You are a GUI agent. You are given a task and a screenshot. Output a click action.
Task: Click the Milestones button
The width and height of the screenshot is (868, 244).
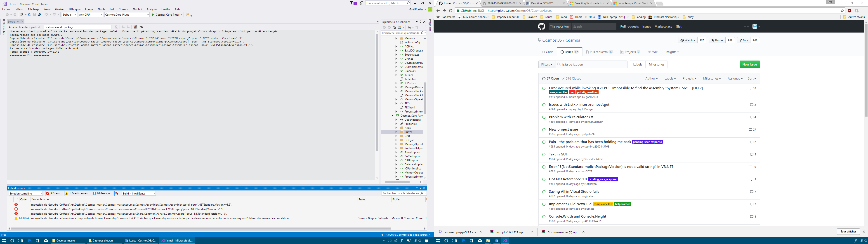point(656,64)
